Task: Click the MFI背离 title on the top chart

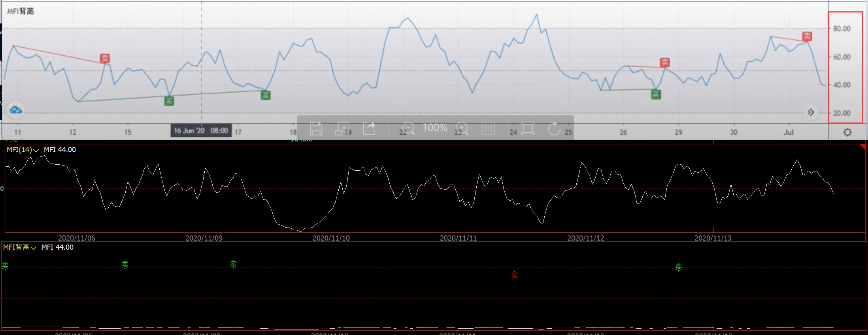Action: click(x=21, y=11)
